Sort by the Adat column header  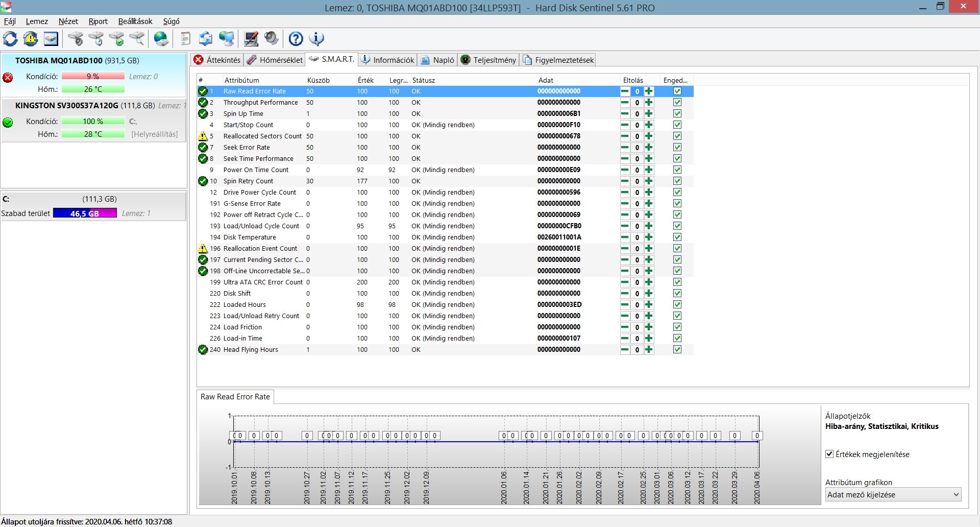click(577, 80)
